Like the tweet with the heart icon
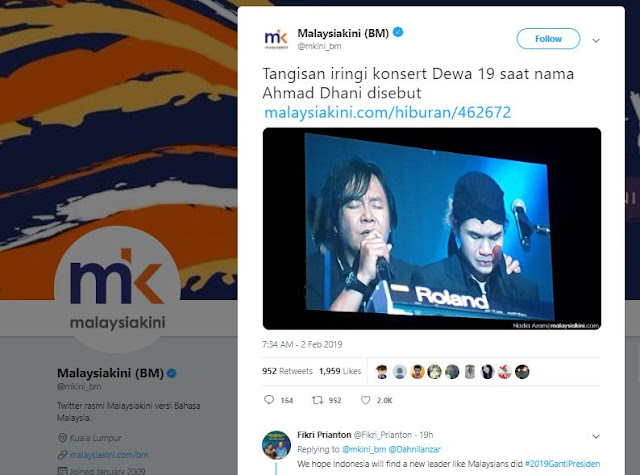 [x=365, y=400]
